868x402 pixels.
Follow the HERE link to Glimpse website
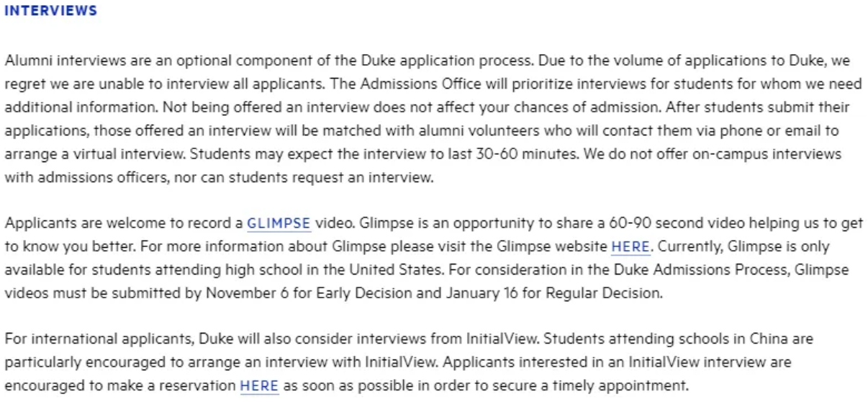[630, 247]
